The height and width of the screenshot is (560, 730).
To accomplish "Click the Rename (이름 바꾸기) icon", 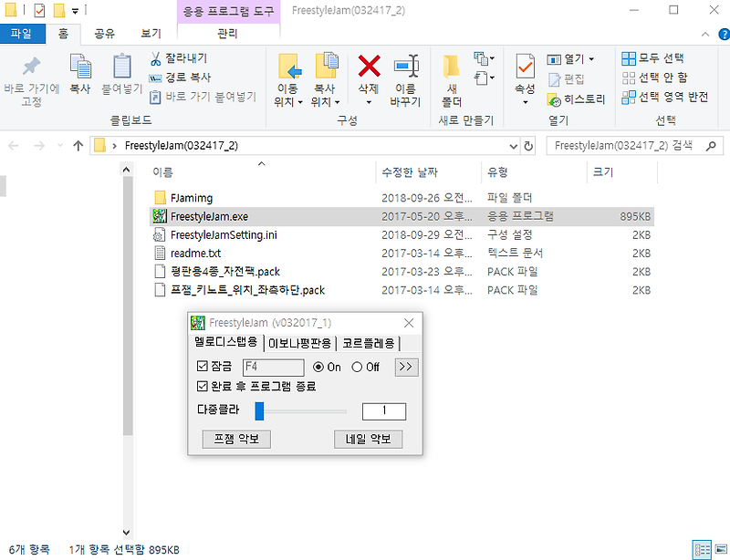I will click(406, 66).
